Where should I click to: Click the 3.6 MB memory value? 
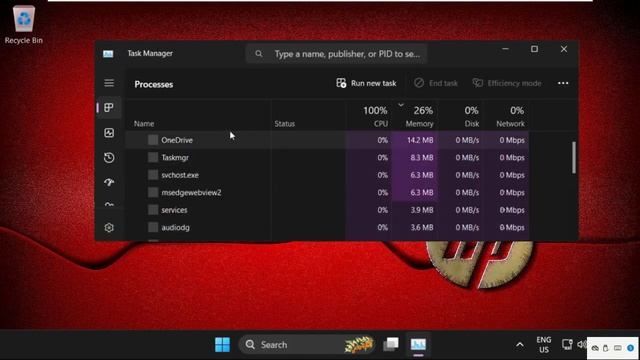tap(422, 227)
